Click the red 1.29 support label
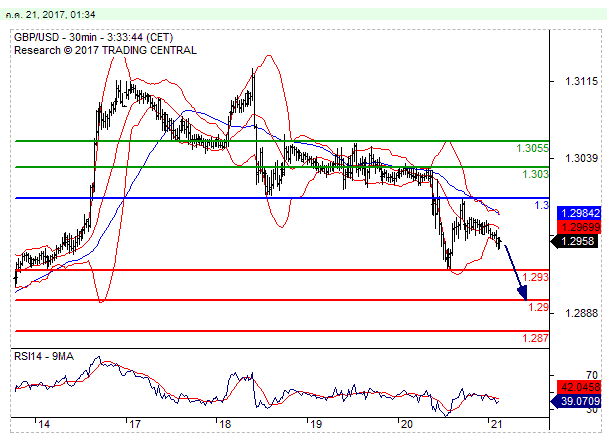This screenshot has height=446, width=607. [x=538, y=307]
